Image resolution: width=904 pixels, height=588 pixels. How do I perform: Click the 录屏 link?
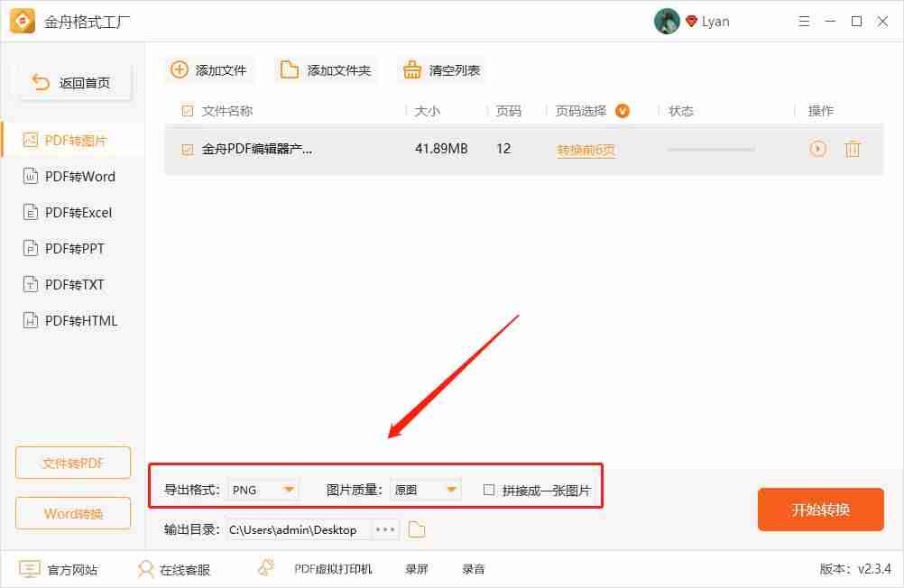tap(416, 569)
